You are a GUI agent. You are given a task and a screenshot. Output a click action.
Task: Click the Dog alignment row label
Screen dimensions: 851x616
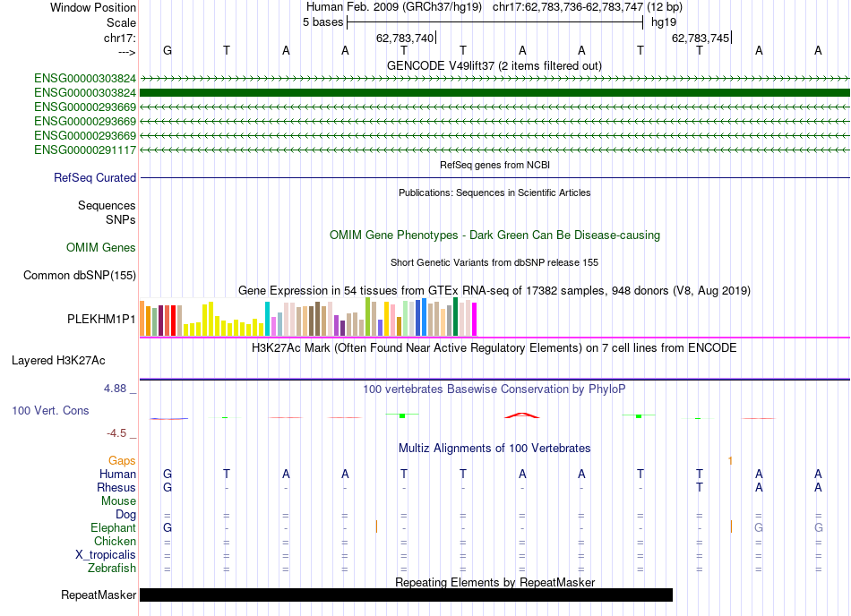pyautogui.click(x=125, y=515)
